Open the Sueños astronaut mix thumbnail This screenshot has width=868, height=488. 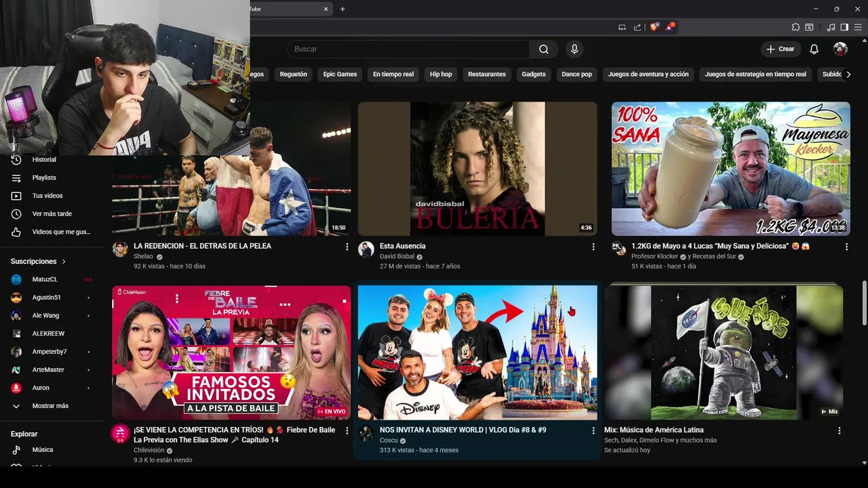click(x=724, y=352)
